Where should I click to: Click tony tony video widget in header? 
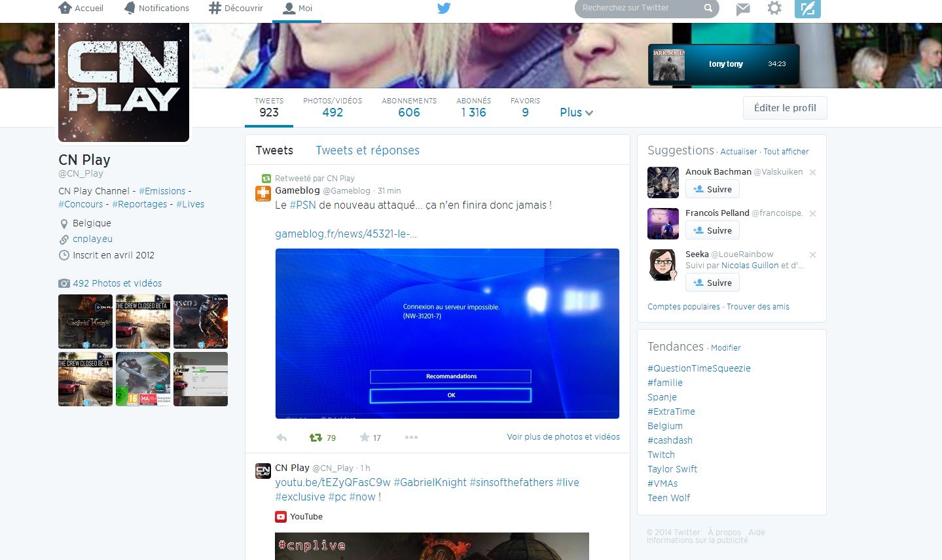pos(723,64)
